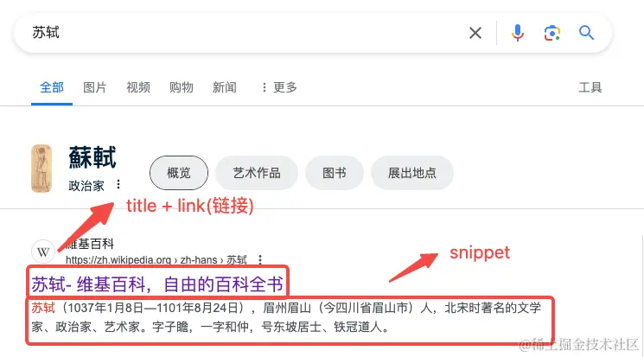The height and width of the screenshot is (357, 644).
Task: Go to the 新闻 tab
Action: (224, 87)
